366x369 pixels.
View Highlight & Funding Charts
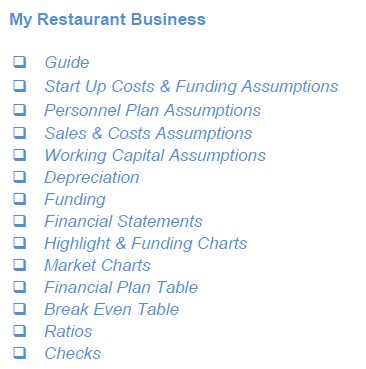(146, 244)
